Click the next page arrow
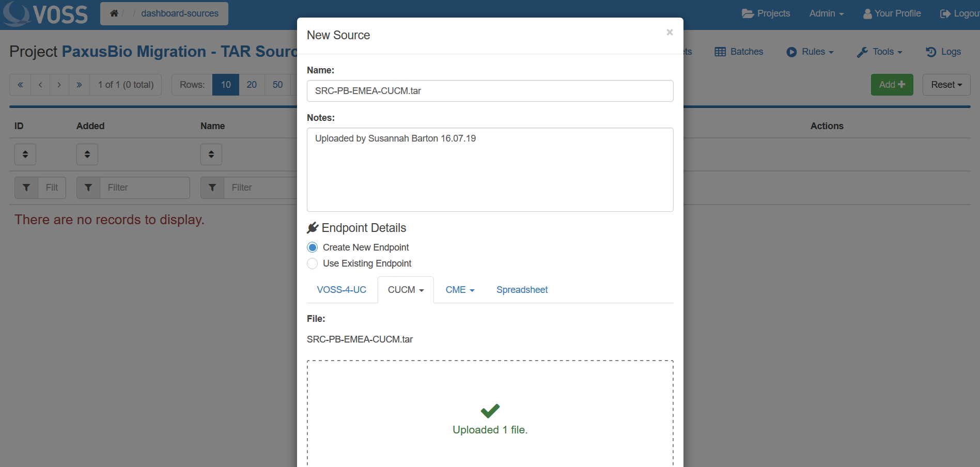The width and height of the screenshot is (980, 467). tap(59, 85)
